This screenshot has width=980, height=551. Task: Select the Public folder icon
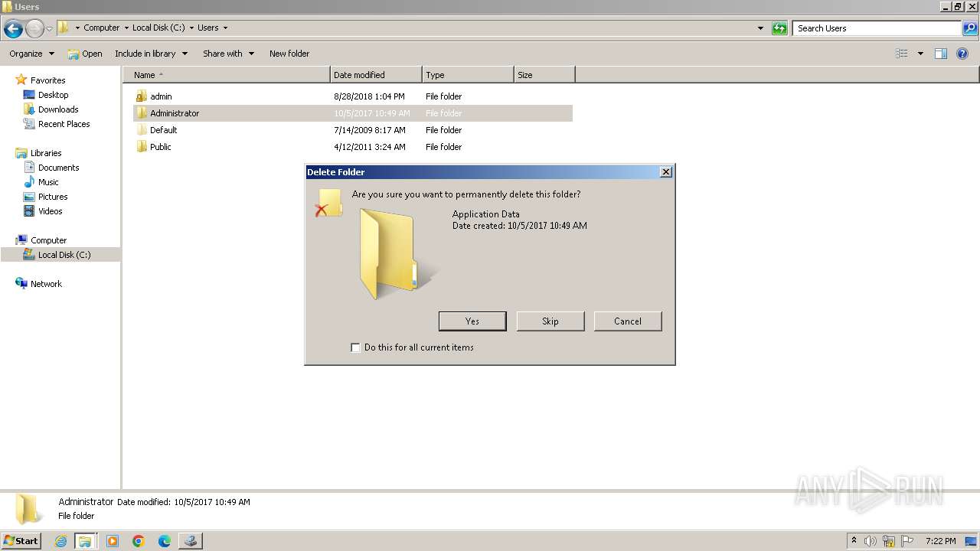click(x=142, y=147)
